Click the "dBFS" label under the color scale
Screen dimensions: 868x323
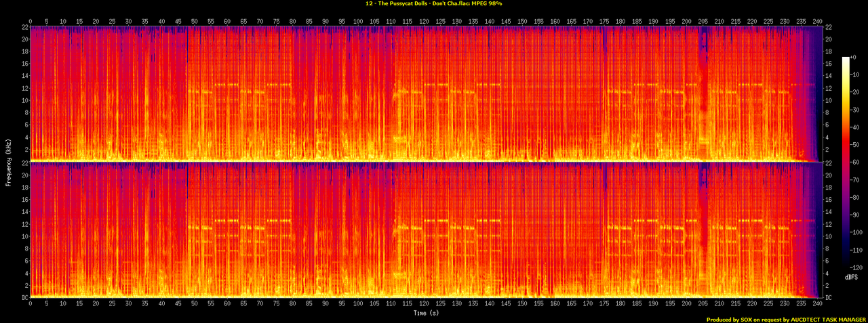(x=851, y=278)
